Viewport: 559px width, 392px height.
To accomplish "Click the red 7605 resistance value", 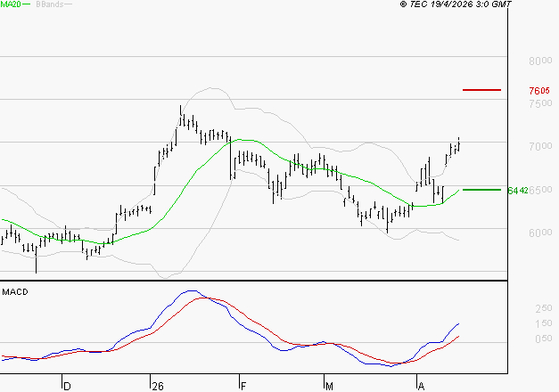I will [539, 91].
